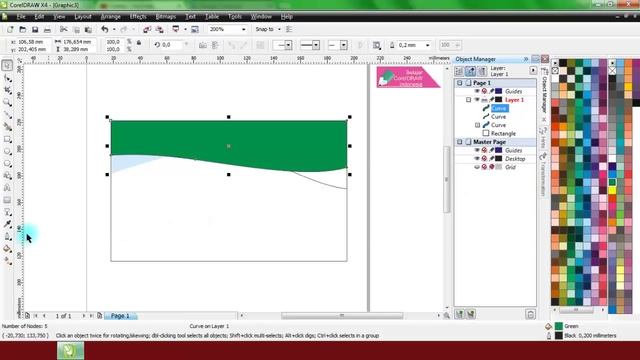
Task: Click the horizontal scrollbar thumb below canvas
Action: 342,316
